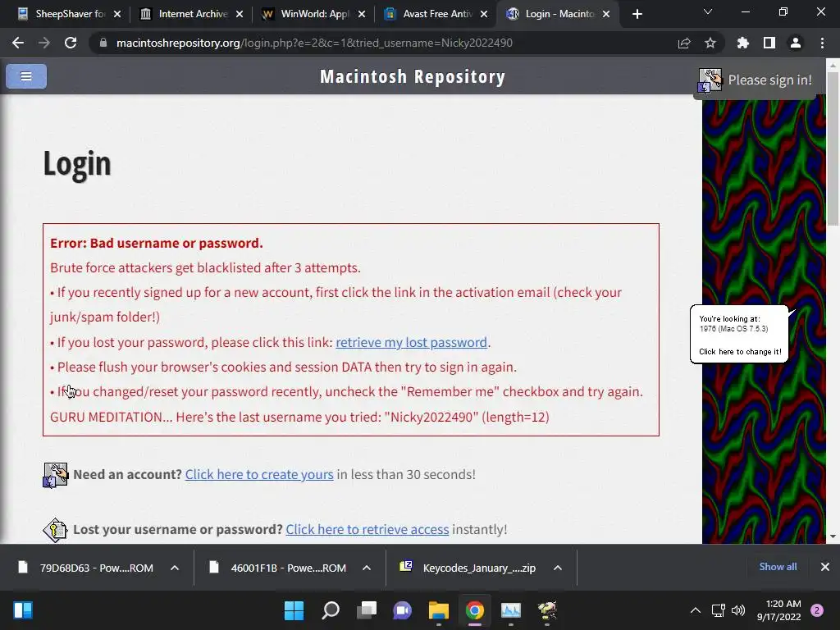The width and height of the screenshot is (840, 630).
Task: Show hidden system tray icons
Action: pyautogui.click(x=696, y=610)
